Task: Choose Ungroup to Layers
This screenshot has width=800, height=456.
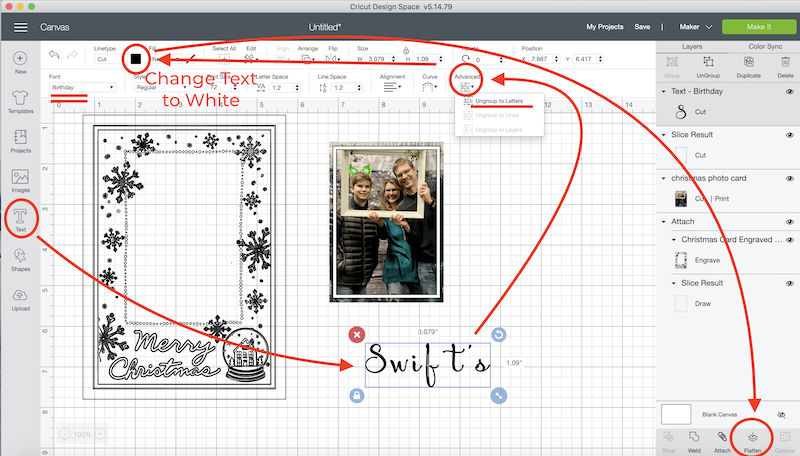Action: click(x=498, y=130)
